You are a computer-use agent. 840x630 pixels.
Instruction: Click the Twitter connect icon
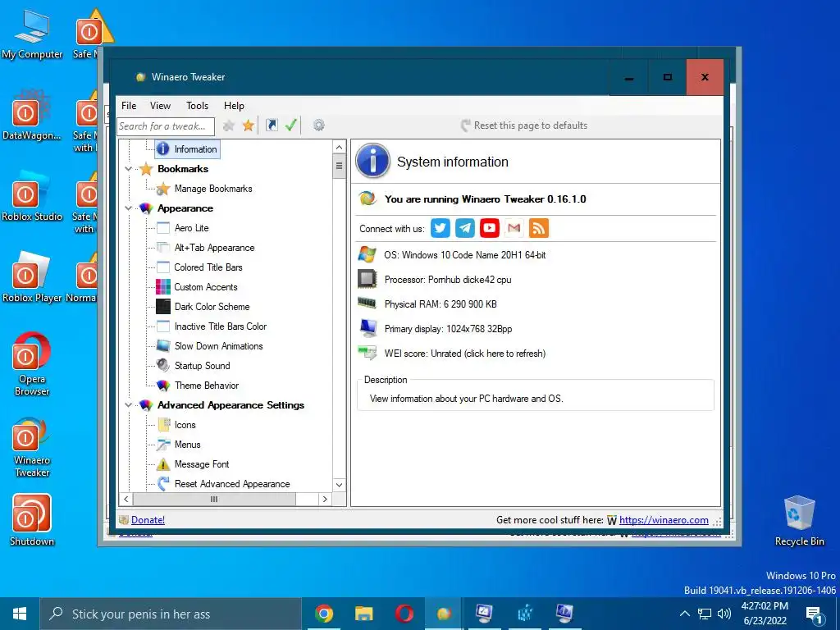[440, 228]
